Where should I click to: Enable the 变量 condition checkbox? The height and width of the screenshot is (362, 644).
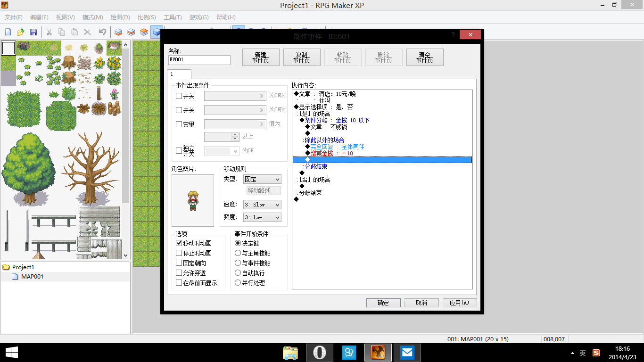point(179,124)
